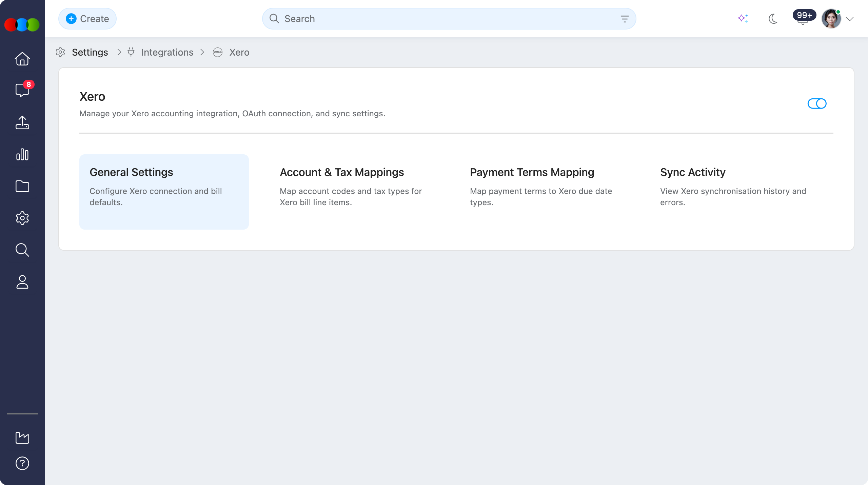Viewport: 868px width, 485px height.
Task: Click the Xero logo in breadcrumb
Action: (218, 52)
